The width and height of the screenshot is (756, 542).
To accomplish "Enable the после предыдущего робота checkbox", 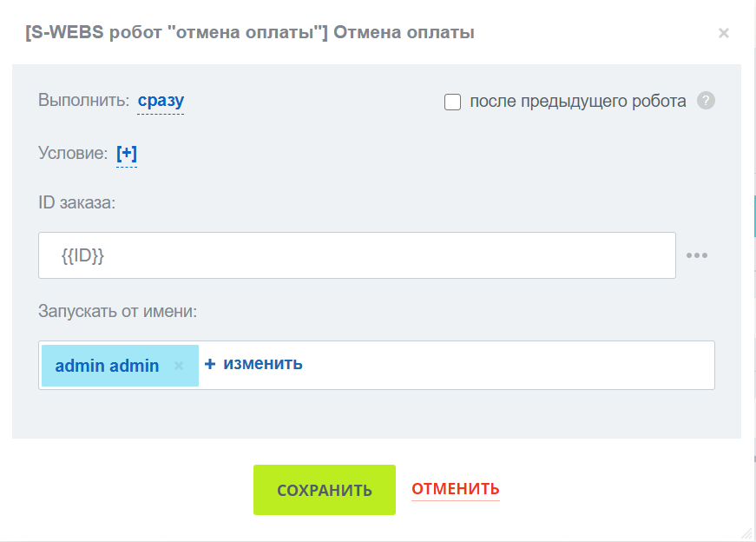I will (x=452, y=102).
